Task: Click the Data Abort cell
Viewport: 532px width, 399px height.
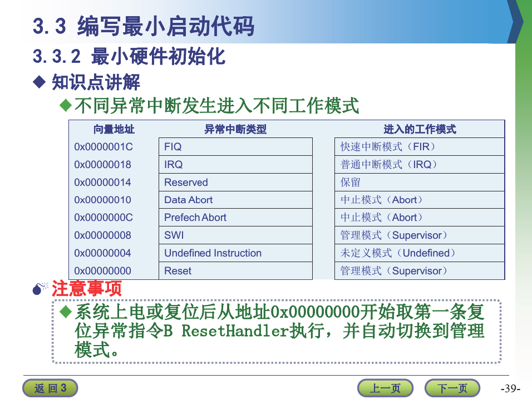Action: (235, 200)
